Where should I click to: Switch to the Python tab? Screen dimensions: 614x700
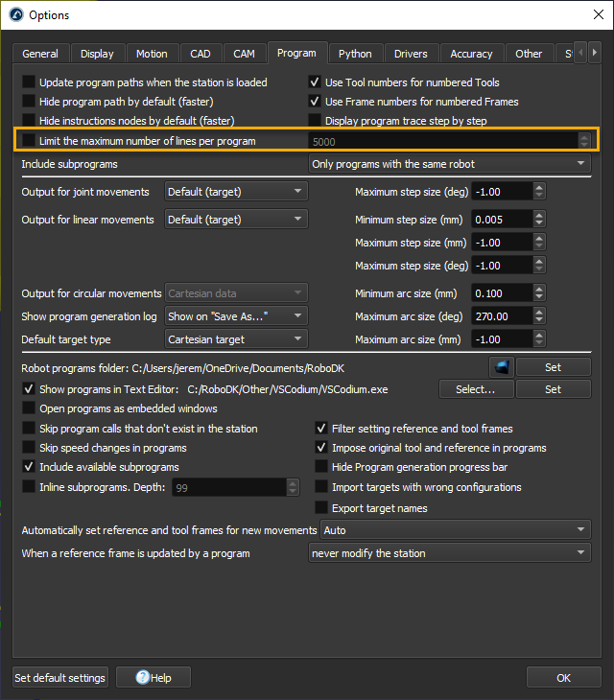[x=355, y=54]
